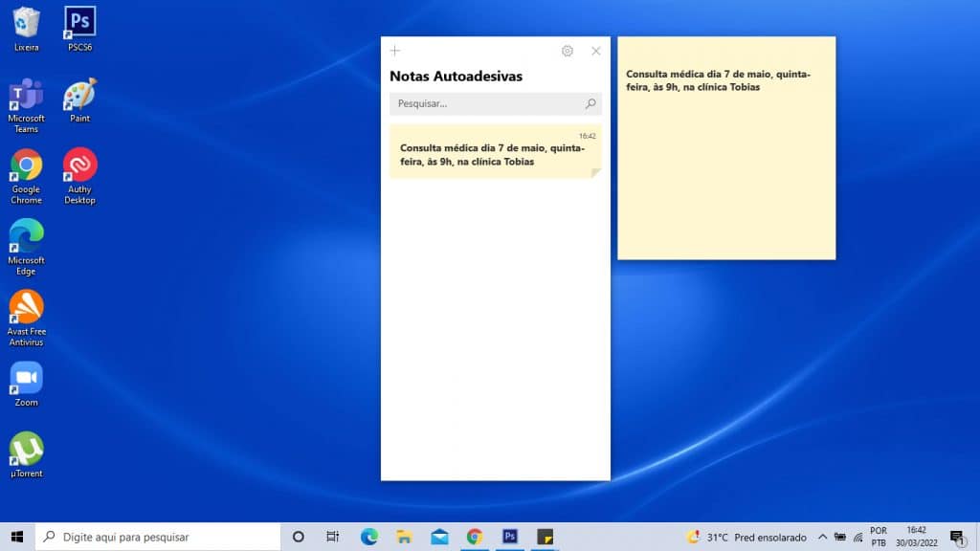This screenshot has height=551, width=980.
Task: Click the battery tray icon
Action: pyautogui.click(x=840, y=538)
